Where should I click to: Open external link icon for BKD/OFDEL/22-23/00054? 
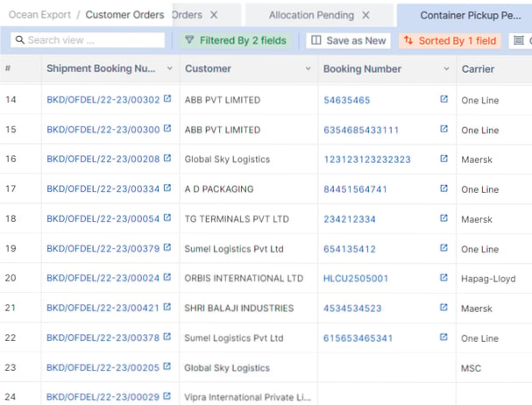[167, 218]
